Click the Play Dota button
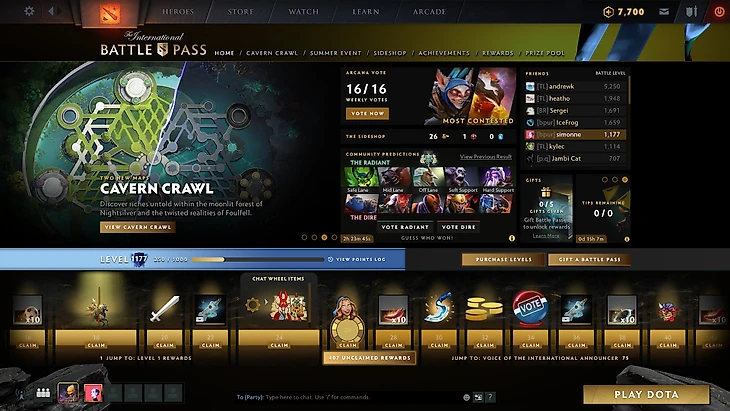Screen dimensions: 730x411 pos(646,395)
